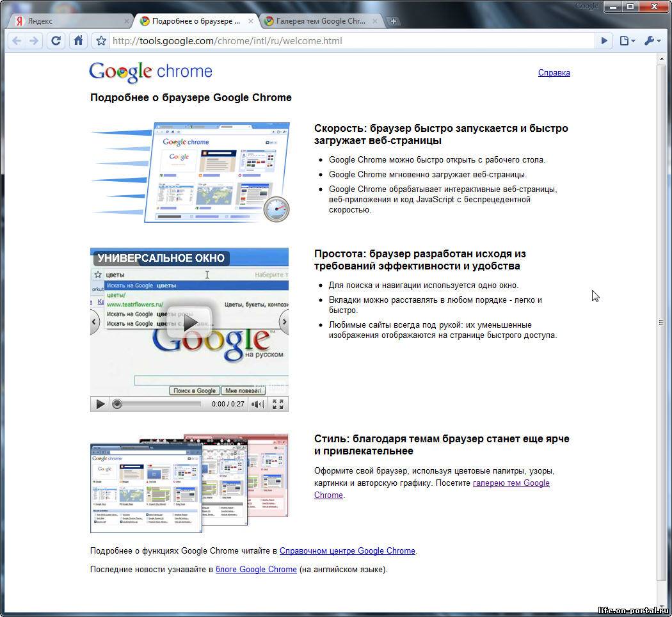Click the 'Стиль' section heading
The width and height of the screenshot is (672, 617).
(442, 445)
